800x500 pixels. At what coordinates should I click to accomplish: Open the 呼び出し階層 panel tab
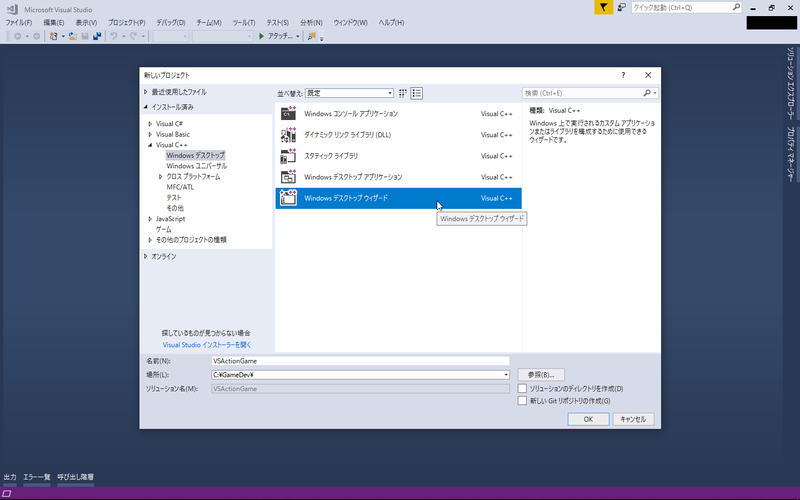point(76,477)
